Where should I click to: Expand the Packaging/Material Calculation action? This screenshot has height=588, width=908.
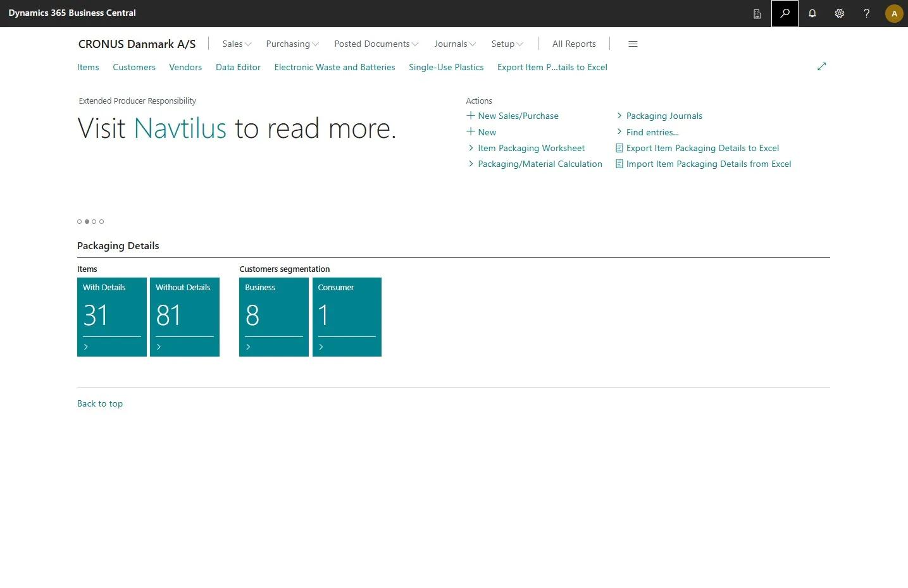point(471,164)
